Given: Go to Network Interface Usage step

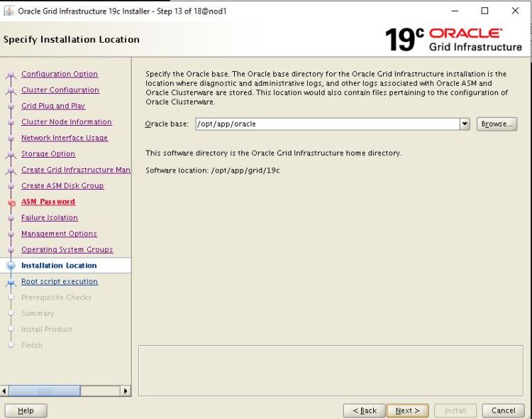Looking at the screenshot, I should [65, 138].
